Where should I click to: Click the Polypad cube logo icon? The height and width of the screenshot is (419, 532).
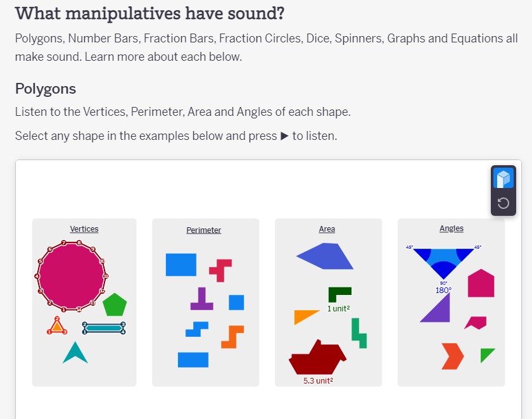click(503, 179)
